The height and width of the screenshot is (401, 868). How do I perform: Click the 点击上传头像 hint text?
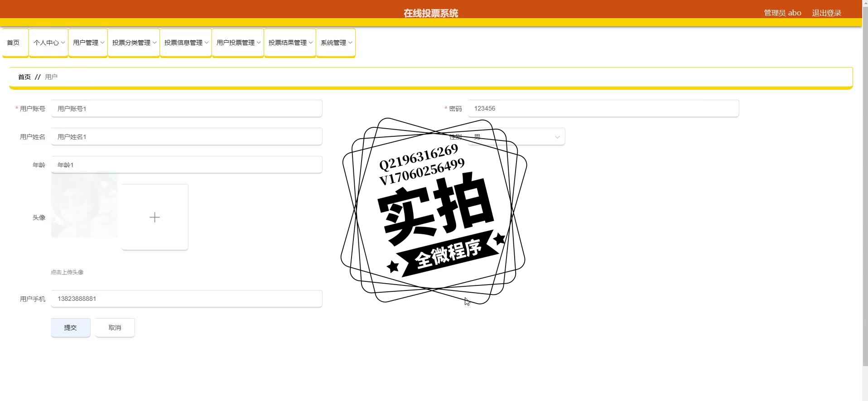[67, 272]
